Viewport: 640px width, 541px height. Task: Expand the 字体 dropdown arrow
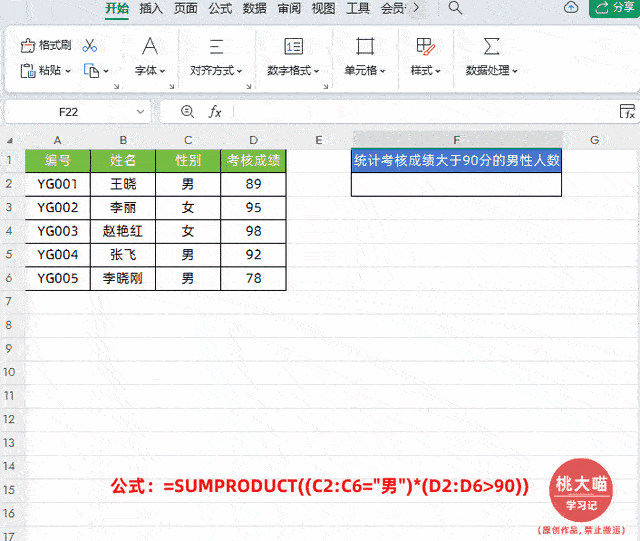pos(162,71)
